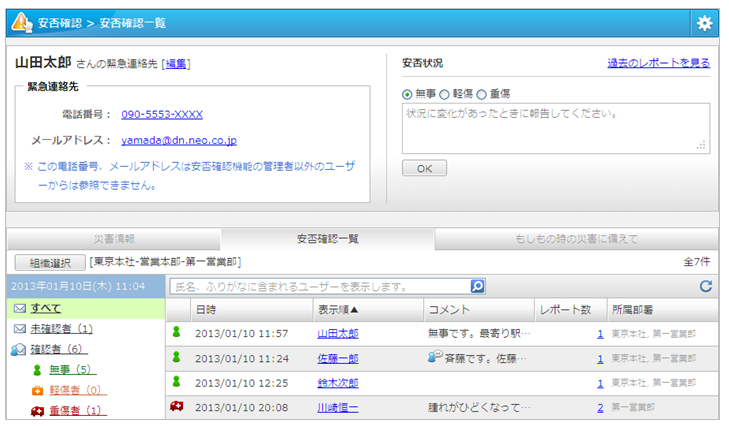729x433 pixels.
Task: Select the 重傷 radio button
Action: pos(482,94)
